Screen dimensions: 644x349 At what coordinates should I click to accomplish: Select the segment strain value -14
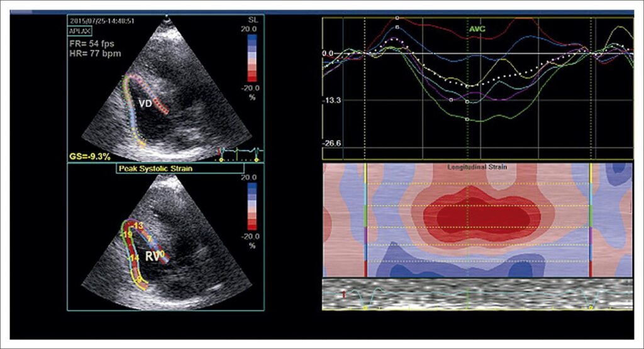(x=135, y=258)
